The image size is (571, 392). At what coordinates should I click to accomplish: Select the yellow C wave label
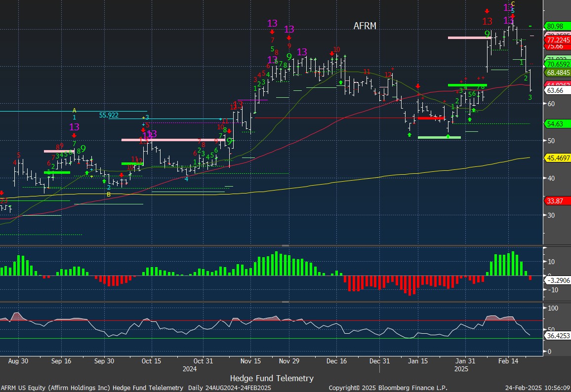click(x=513, y=4)
